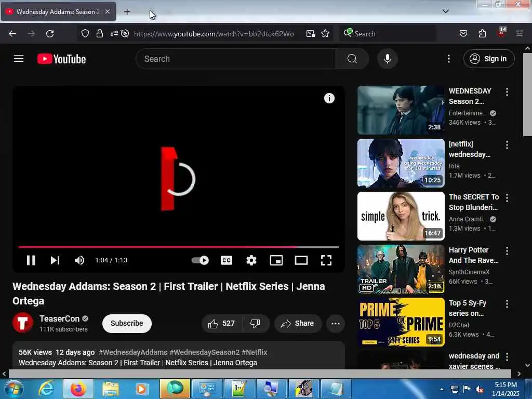
Task: Click the address bar URL
Action: [214, 34]
